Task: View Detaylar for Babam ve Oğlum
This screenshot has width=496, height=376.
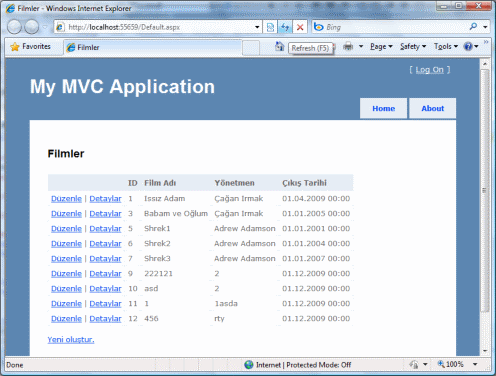Action: click(x=105, y=214)
